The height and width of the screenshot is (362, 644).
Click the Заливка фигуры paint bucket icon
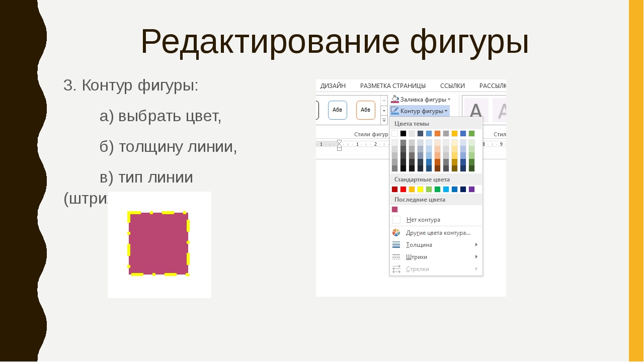pyautogui.click(x=395, y=99)
